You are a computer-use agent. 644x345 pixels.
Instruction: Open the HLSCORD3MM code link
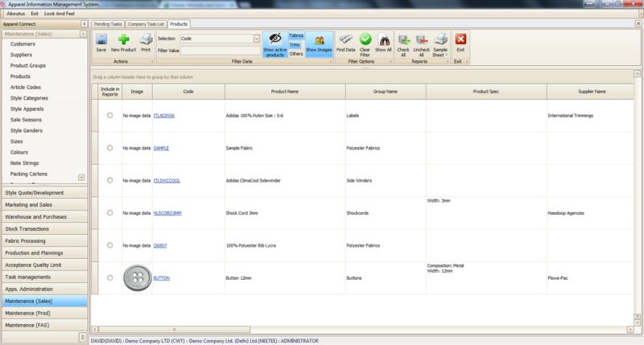[167, 213]
